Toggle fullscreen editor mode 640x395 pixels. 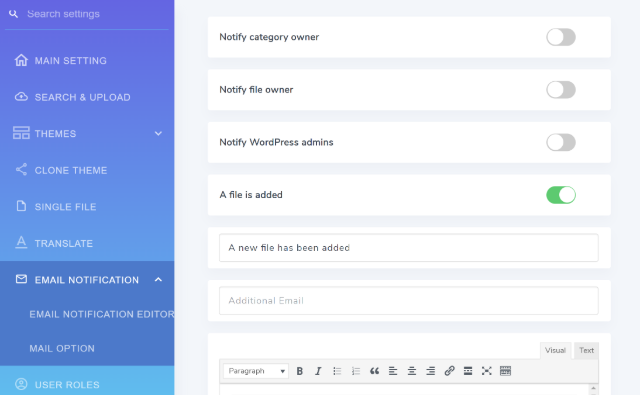click(487, 371)
